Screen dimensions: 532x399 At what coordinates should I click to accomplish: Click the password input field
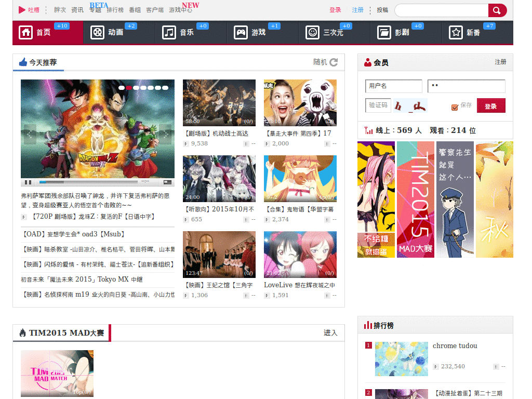pyautogui.click(x=466, y=86)
